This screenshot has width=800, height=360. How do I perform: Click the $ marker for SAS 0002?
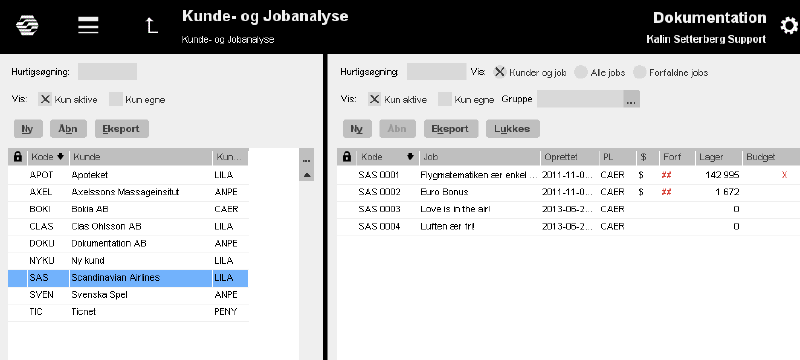641,192
